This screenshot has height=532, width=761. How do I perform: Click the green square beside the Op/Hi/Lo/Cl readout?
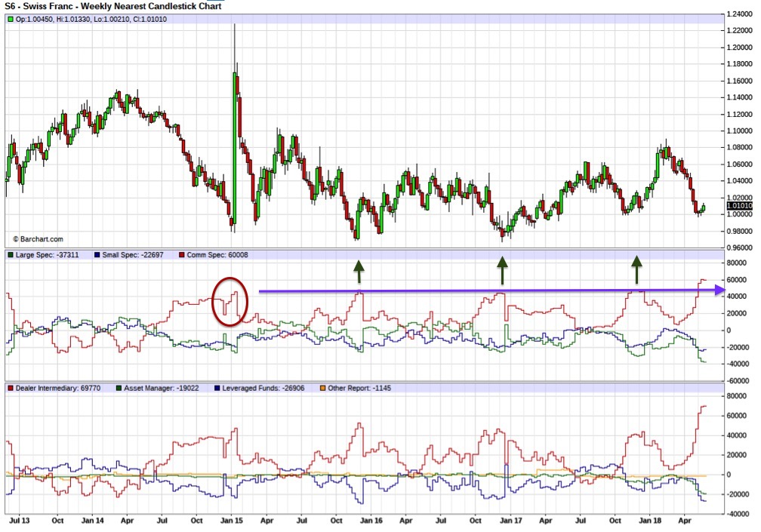11,19
